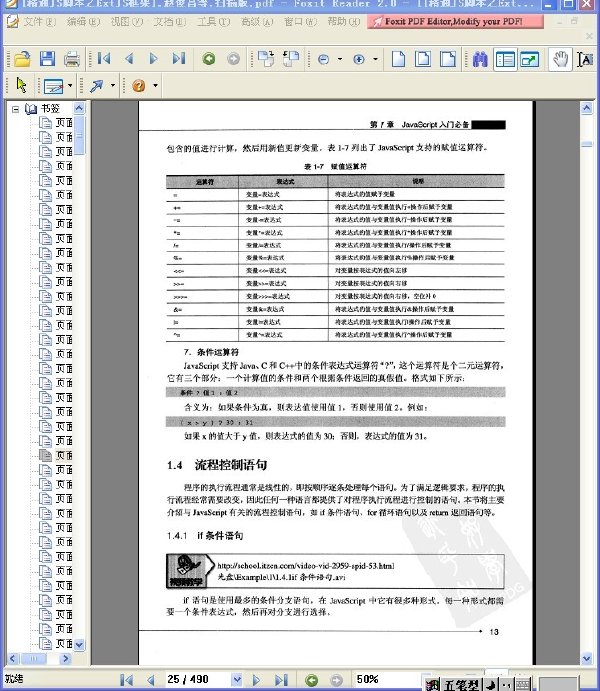Open help via question mark icon

point(139,85)
